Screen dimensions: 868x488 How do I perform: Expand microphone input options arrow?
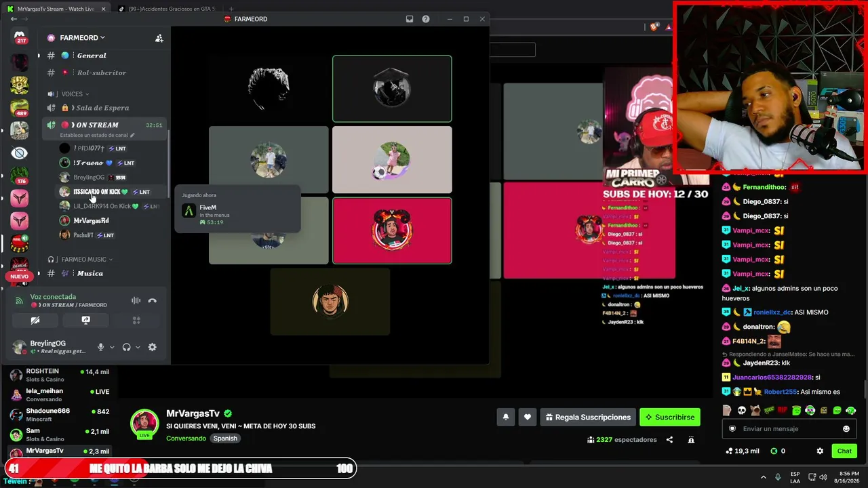click(112, 347)
